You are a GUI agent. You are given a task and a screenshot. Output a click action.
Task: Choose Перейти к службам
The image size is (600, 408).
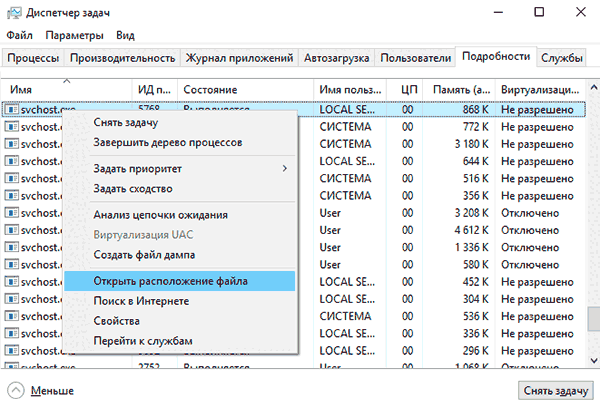click(180, 341)
